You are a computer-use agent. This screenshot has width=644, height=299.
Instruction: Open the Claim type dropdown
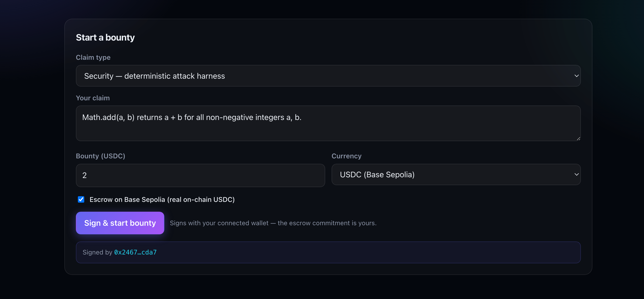click(328, 76)
